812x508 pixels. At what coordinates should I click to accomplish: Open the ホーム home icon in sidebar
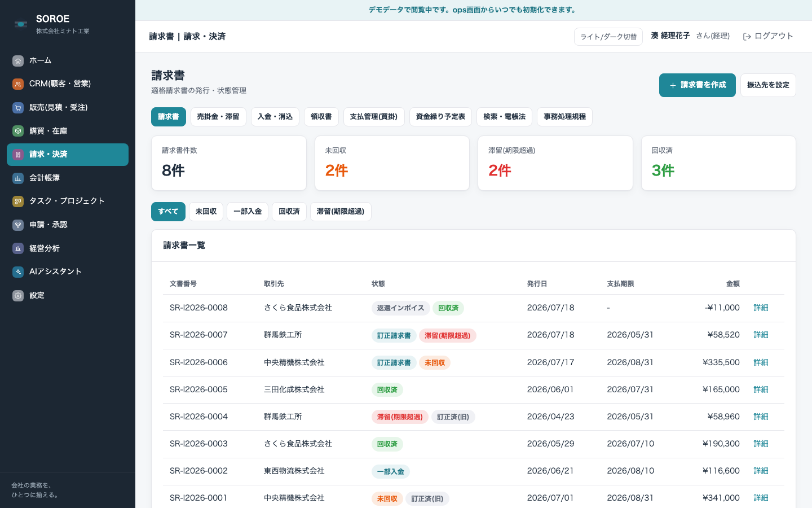tap(18, 61)
